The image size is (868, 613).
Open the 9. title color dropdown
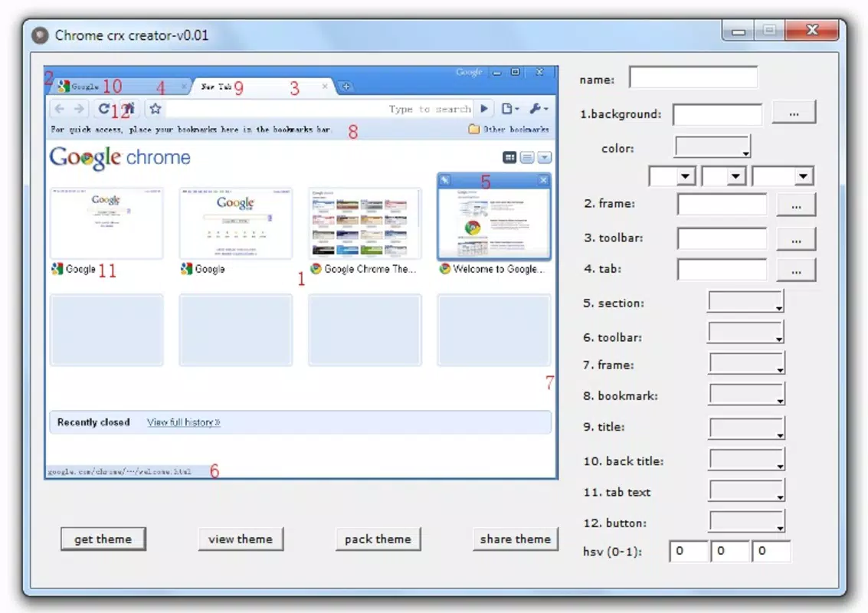(747, 428)
